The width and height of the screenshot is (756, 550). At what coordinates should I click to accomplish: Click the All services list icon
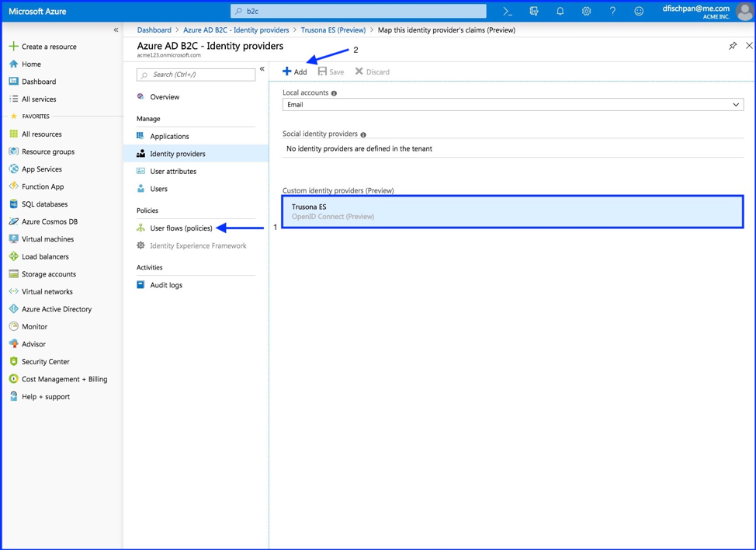13,99
